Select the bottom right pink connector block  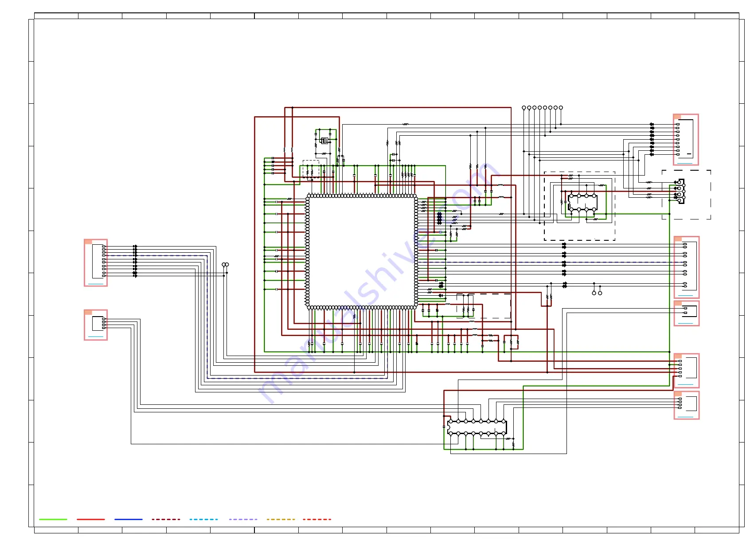[x=687, y=405]
